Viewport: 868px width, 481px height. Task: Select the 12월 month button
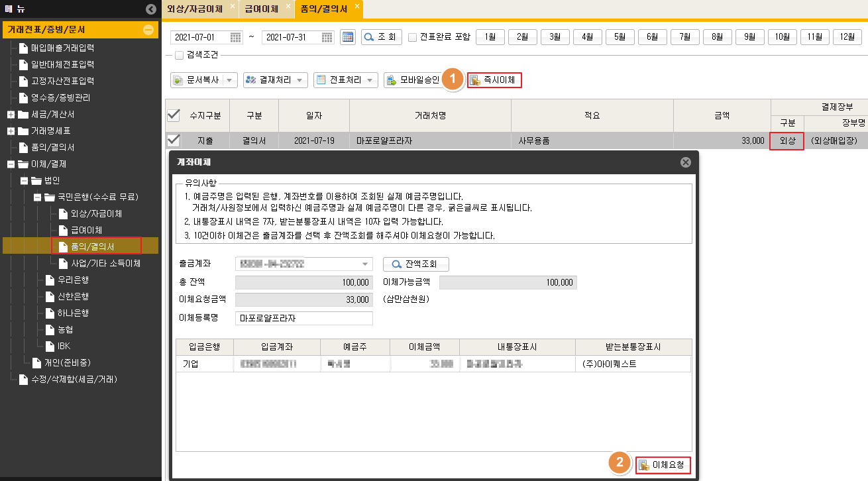click(x=847, y=37)
